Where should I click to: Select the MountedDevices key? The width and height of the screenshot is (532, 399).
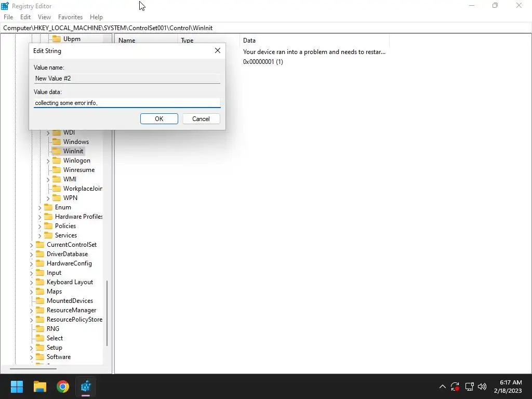pos(70,301)
